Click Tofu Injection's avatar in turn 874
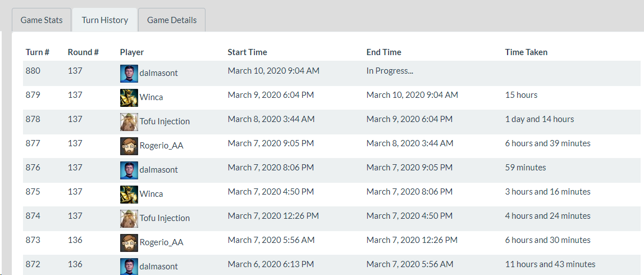Screen dimensions: 644x275 [x=129, y=218]
